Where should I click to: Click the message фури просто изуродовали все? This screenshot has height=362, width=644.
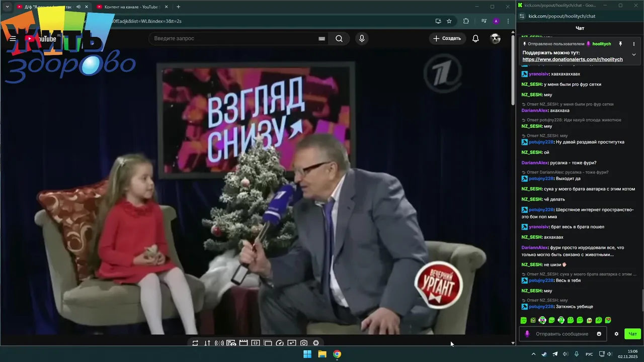click(x=573, y=251)
